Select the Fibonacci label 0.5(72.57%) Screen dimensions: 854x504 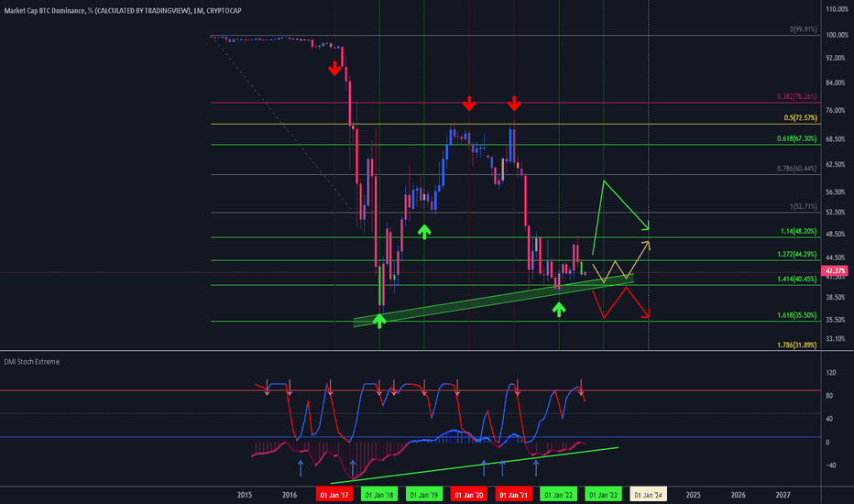click(801, 118)
